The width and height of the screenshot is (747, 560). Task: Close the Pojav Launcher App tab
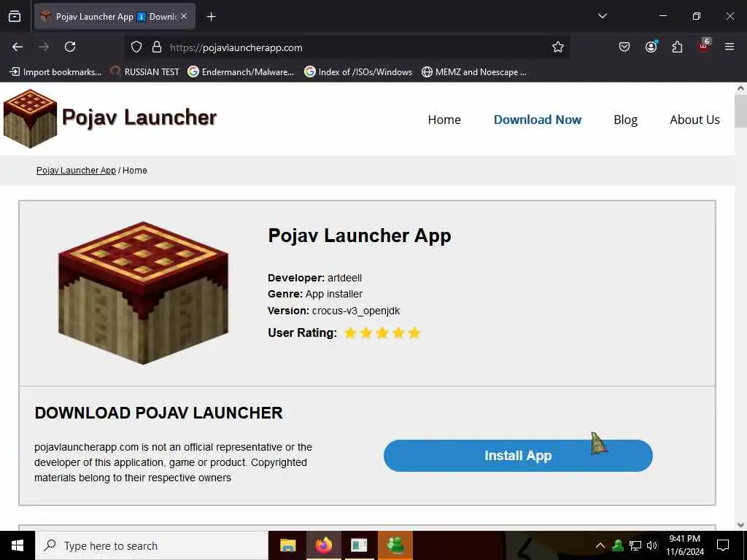tap(184, 17)
